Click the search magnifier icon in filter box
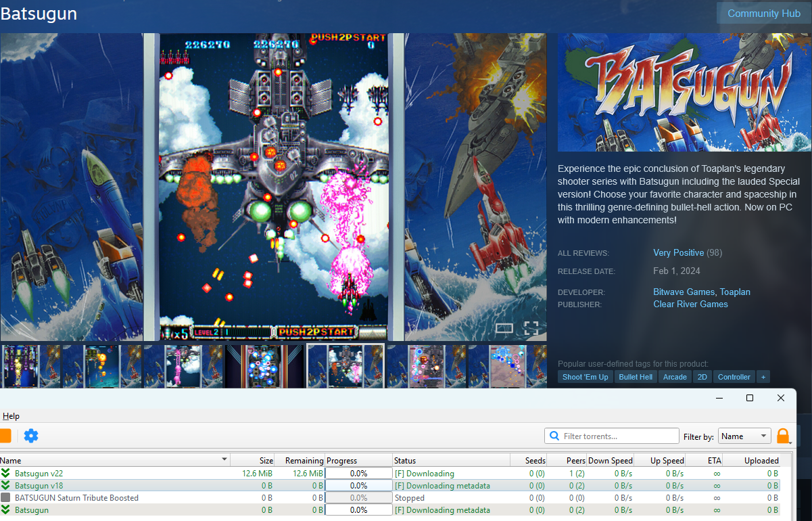 [554, 436]
